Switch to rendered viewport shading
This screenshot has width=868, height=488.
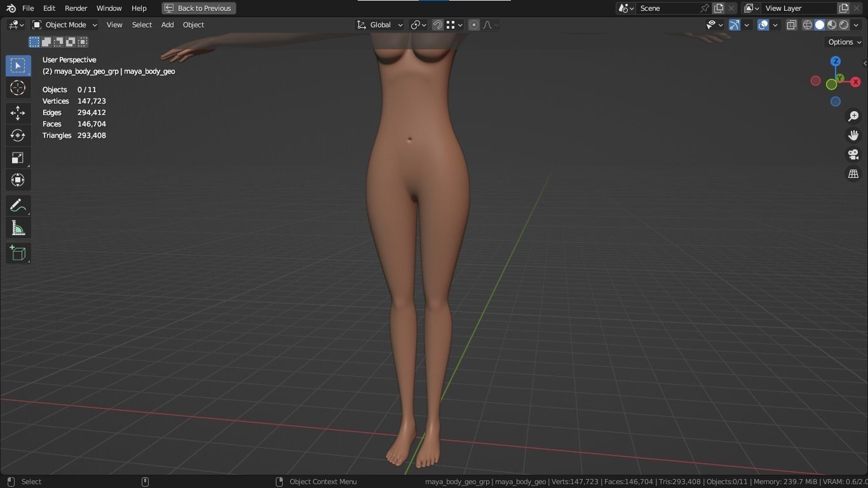point(844,25)
